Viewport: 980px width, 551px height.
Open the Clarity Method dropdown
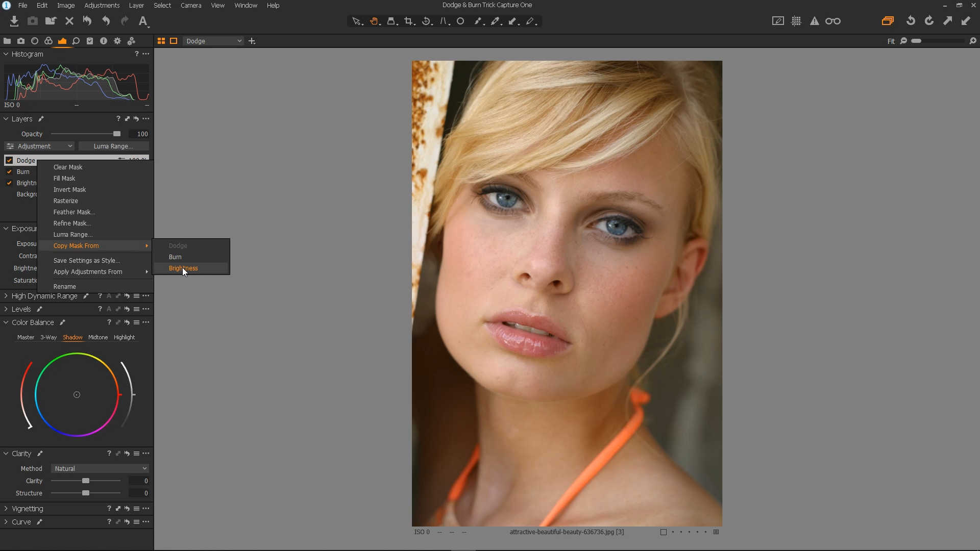click(x=100, y=468)
